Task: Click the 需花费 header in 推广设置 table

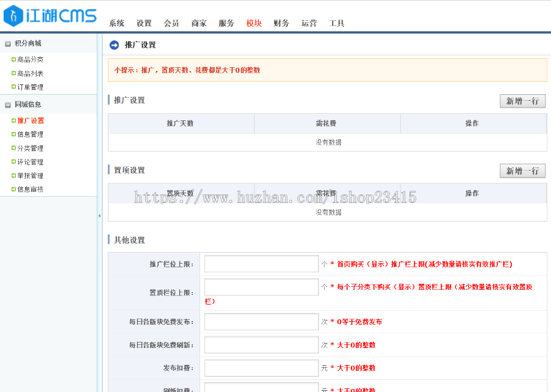Action: 327,123
